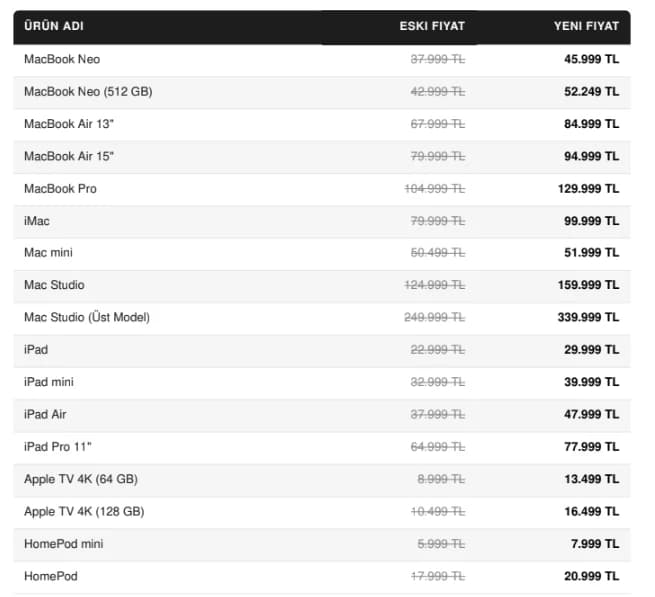Click the MacBook Air 15" new price 94.999 TL
This screenshot has height=597, width=655.
pos(592,156)
